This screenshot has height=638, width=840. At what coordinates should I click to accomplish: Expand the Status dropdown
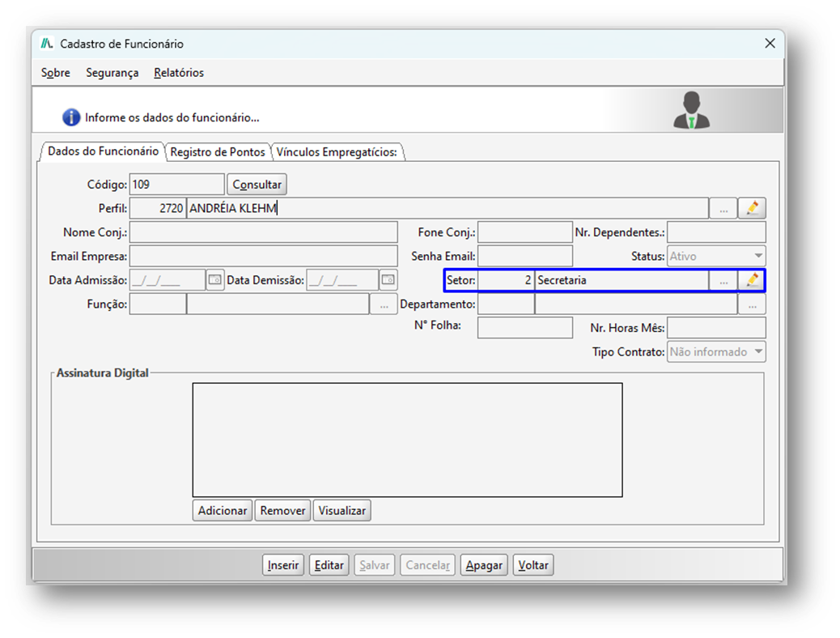[x=758, y=257]
